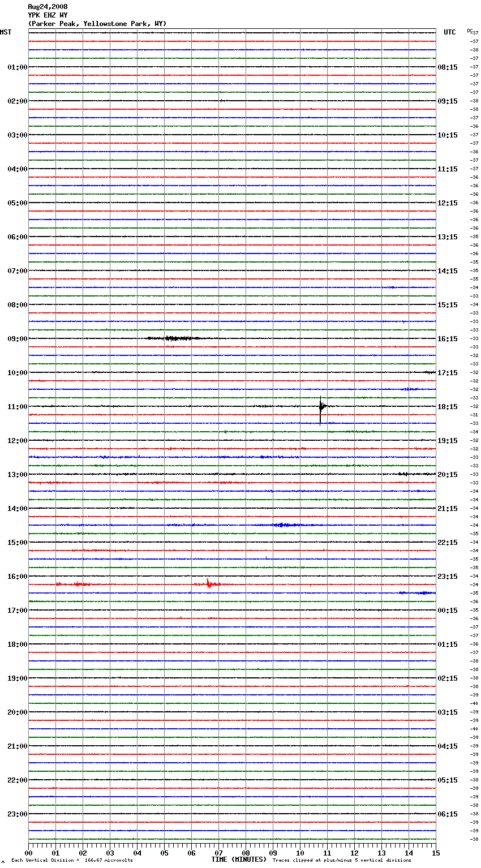
Task: Click bottom axis minute label '08'
Action: [x=246, y=853]
